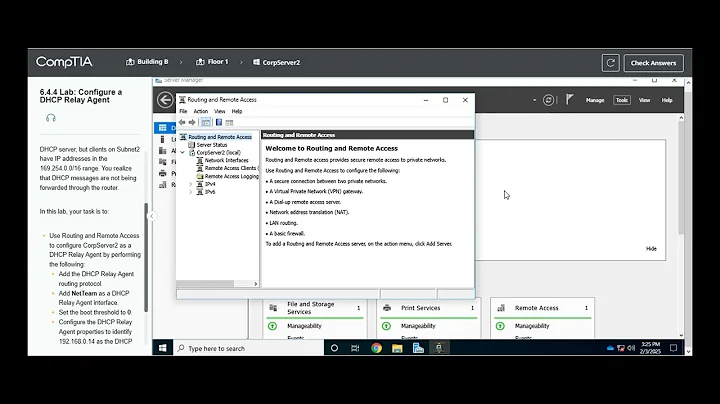
Task: Open the Tools menu in Server Manager
Action: click(x=622, y=100)
